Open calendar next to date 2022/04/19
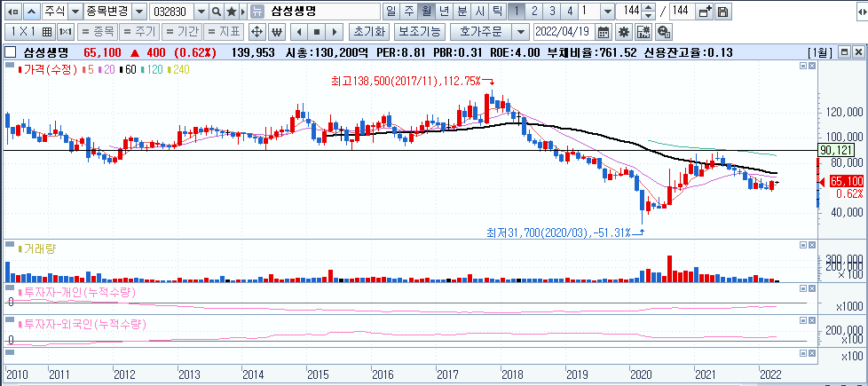This screenshot has height=386, width=868. [x=604, y=32]
